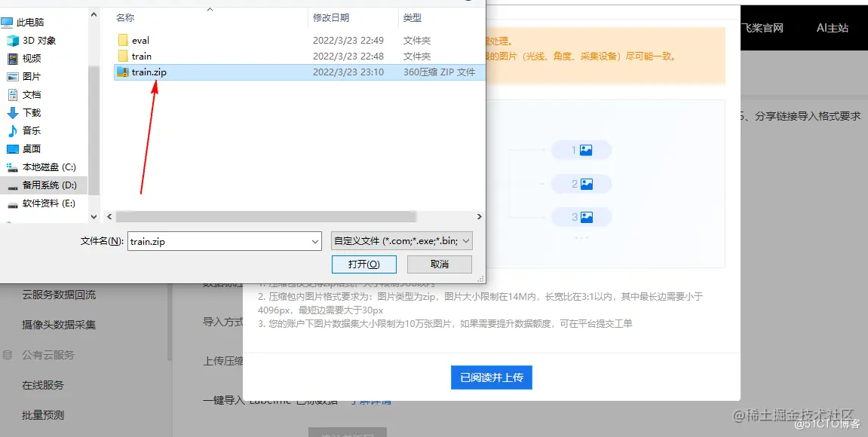Select the train.zip archive icon
868x437 pixels.
(x=123, y=72)
